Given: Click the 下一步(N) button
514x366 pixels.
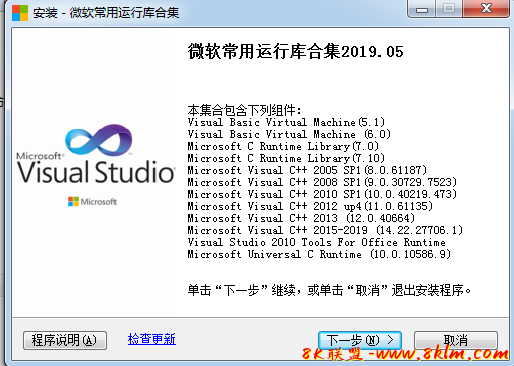Looking at the screenshot, I should 360,340.
